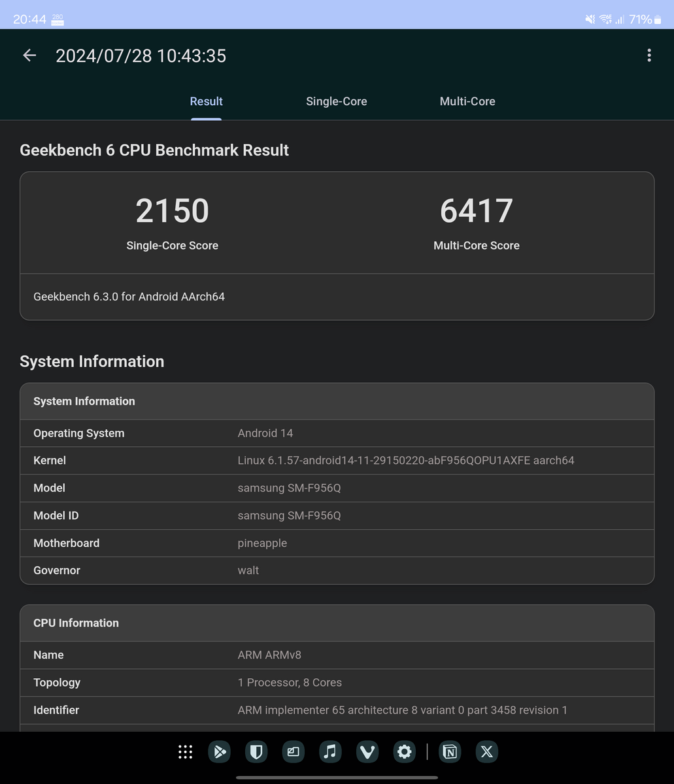The height and width of the screenshot is (784, 674).
Task: Tap the Governor row label
Action: pyautogui.click(x=57, y=570)
